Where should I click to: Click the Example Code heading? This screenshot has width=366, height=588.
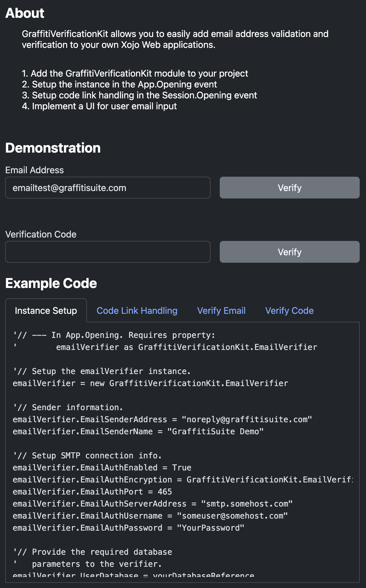[x=51, y=283]
